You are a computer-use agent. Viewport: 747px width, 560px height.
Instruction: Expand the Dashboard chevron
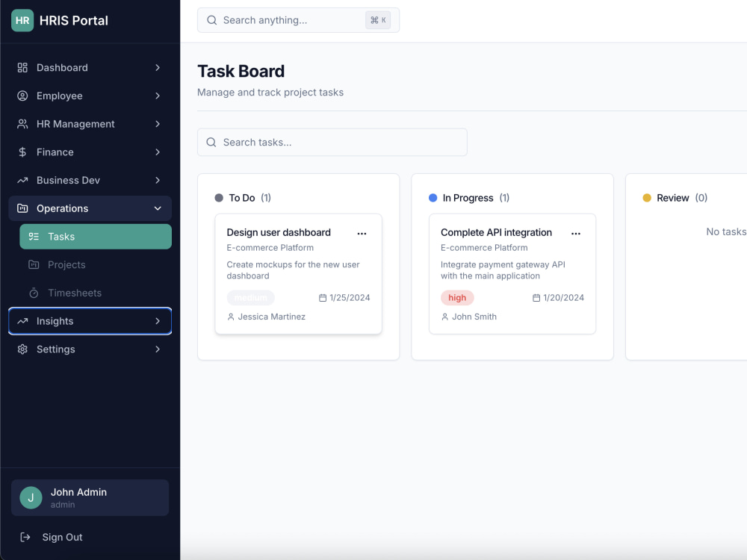(158, 68)
